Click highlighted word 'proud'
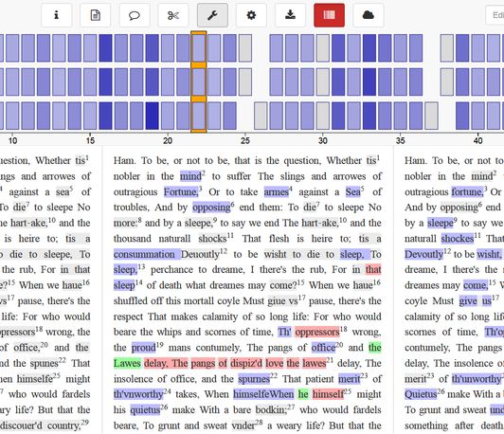The width and height of the screenshot is (504, 434). [x=144, y=348]
